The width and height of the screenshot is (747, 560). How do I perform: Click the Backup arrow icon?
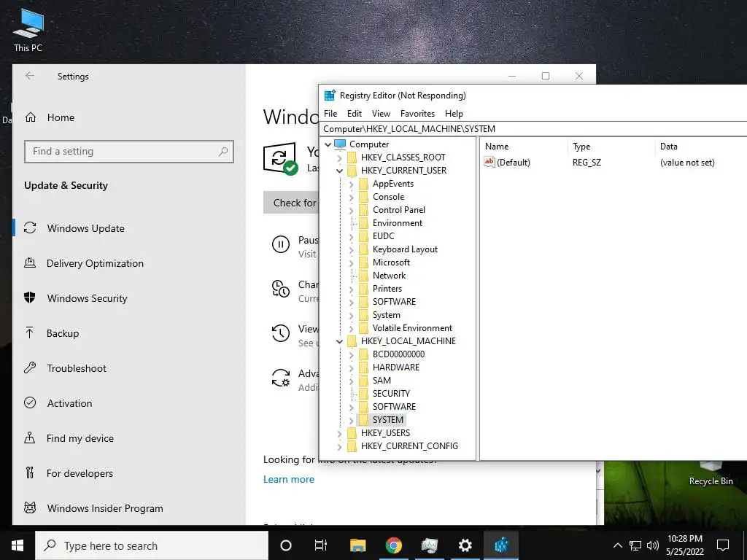(29, 332)
